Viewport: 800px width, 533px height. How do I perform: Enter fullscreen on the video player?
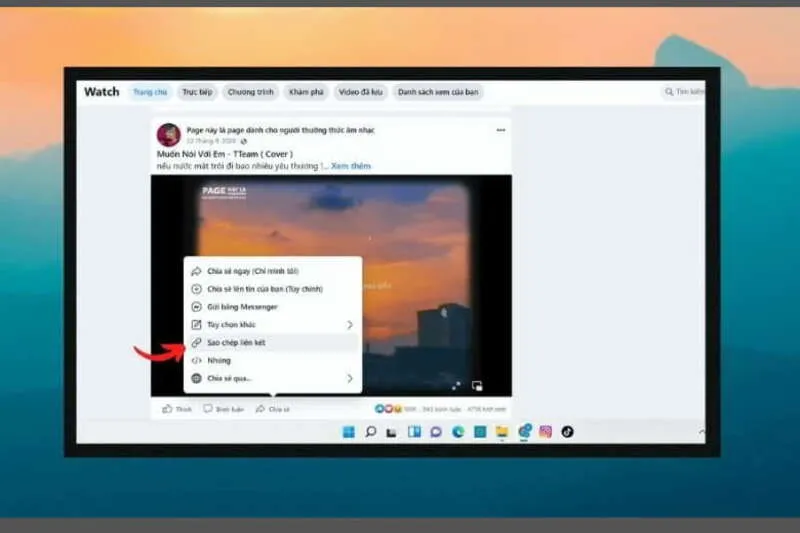pyautogui.click(x=456, y=385)
